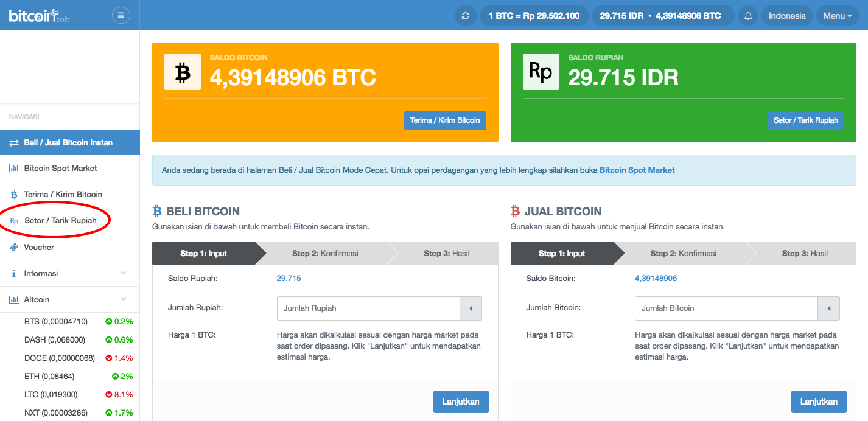Click the Rp symbol in Saldo Rupiah card
This screenshot has width=868, height=421.
coord(541,72)
